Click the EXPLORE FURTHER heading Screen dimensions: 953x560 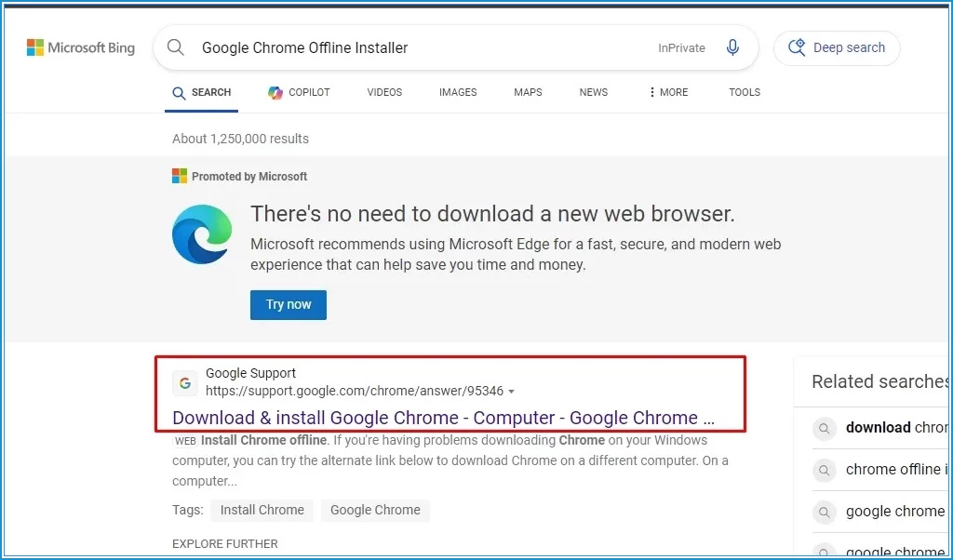(225, 543)
